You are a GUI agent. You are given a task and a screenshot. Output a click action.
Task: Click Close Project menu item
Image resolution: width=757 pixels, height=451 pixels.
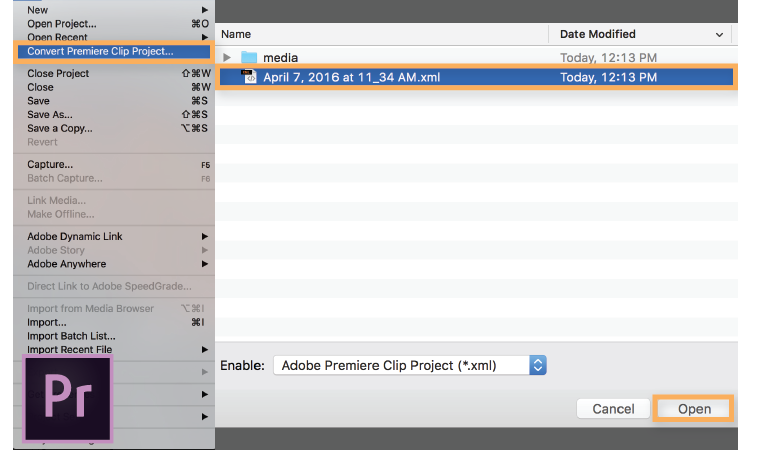tap(58, 73)
